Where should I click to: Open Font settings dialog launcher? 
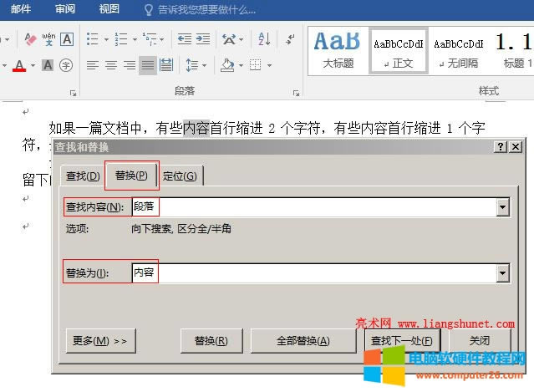pos(73,93)
